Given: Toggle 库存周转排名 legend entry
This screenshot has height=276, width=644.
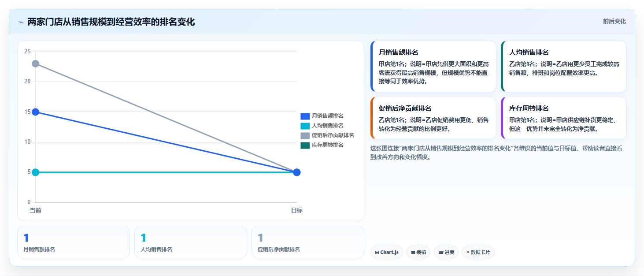Looking at the screenshot, I should pyautogui.click(x=322, y=145).
